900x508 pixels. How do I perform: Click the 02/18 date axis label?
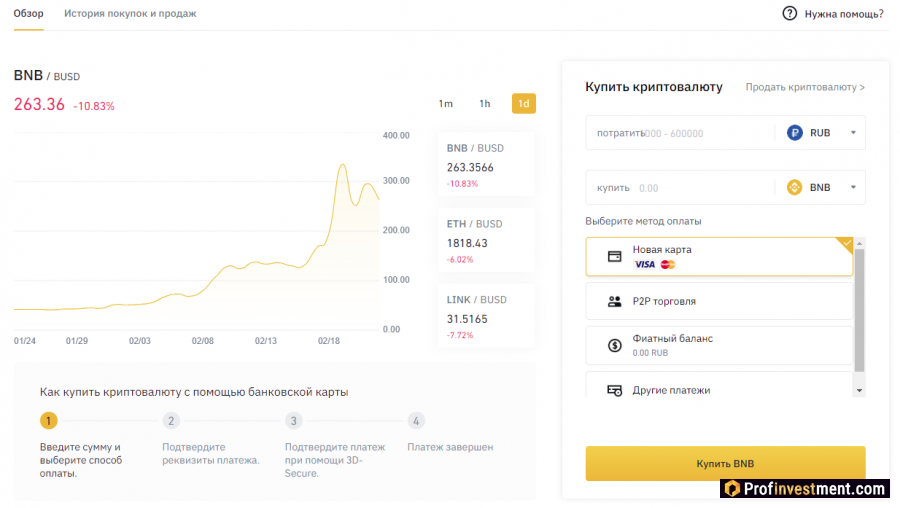point(329,341)
